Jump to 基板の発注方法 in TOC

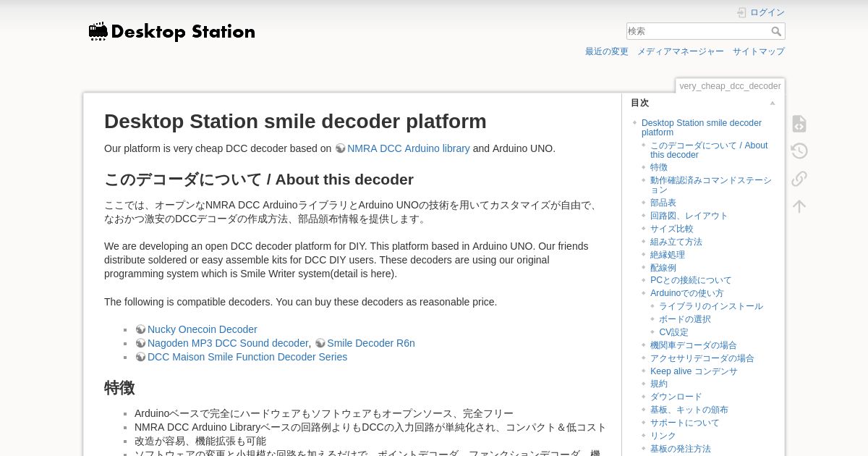681,449
